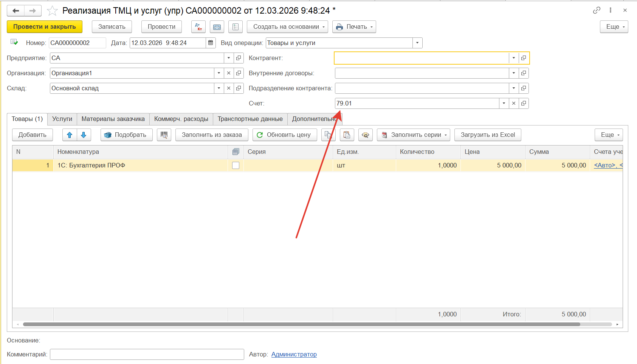Add document to favorites with star icon
Viewport: 637px width, 364px height.
[x=52, y=11]
